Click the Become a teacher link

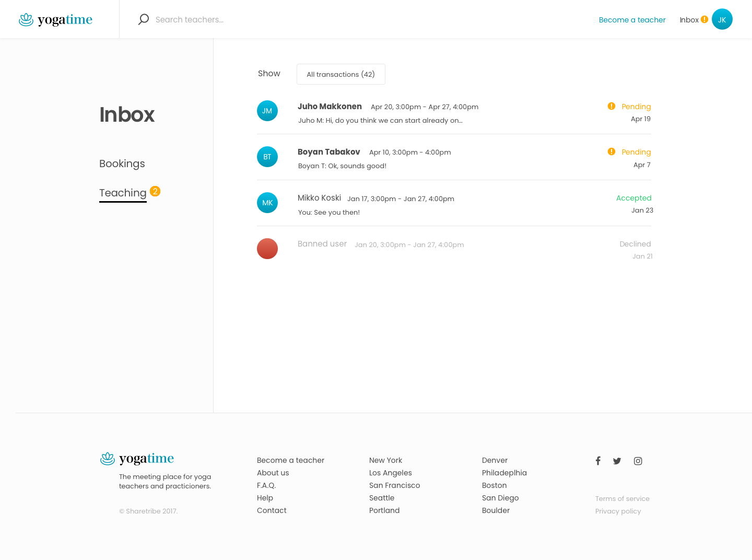point(632,20)
